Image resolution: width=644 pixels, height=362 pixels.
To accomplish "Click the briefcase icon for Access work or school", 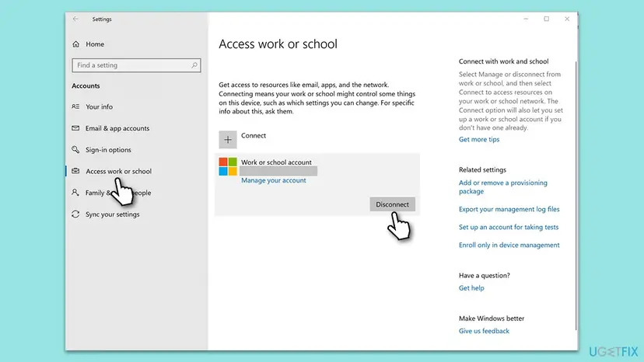I will 75,171.
